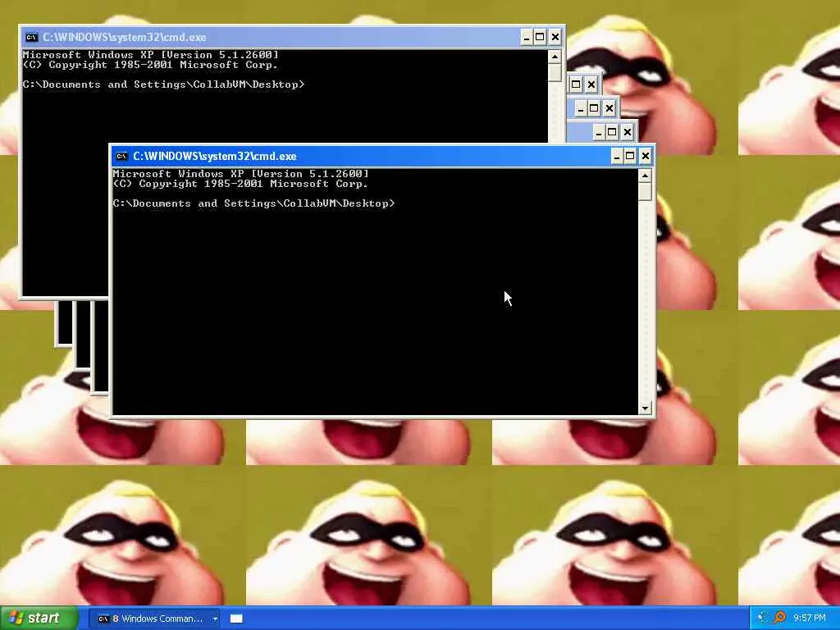Minimize the active front cmd.exe window

[x=617, y=157]
